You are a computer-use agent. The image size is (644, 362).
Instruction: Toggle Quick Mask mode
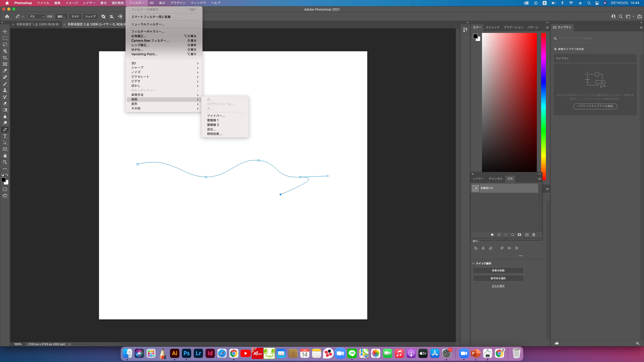(5, 189)
